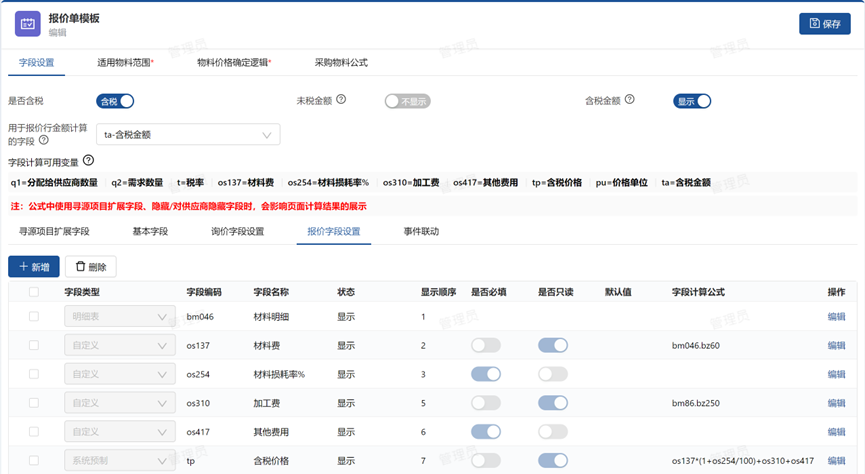
Task: Switch to 字段设置 tab
Action: tap(36, 63)
